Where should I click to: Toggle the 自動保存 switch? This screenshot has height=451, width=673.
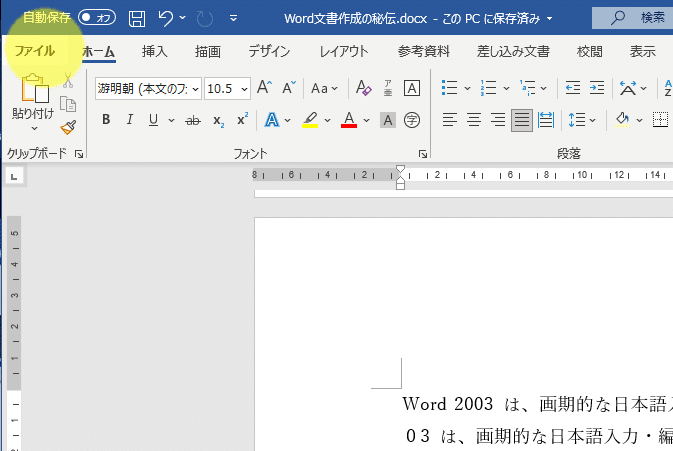(x=97, y=18)
